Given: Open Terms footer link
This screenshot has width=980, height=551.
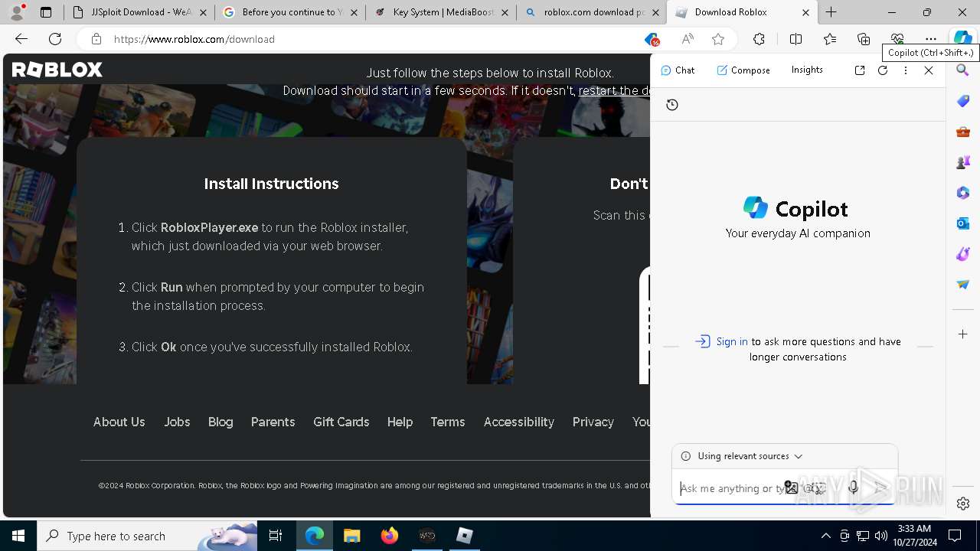Looking at the screenshot, I should click(448, 422).
